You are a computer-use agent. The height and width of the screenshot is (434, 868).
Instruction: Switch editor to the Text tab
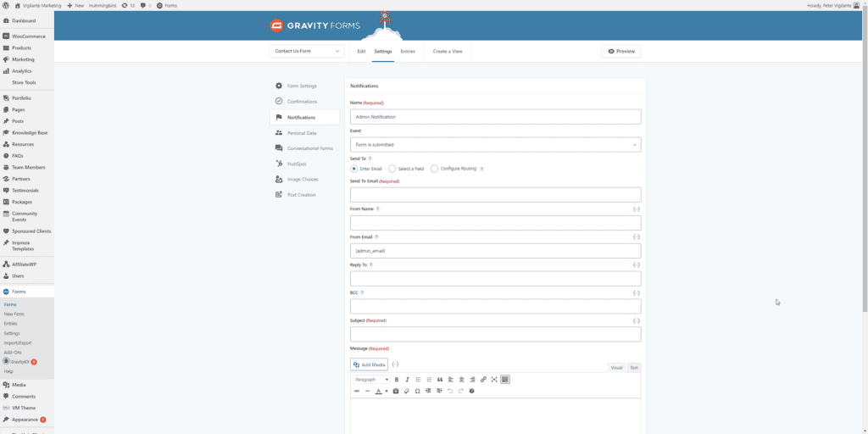(x=634, y=367)
